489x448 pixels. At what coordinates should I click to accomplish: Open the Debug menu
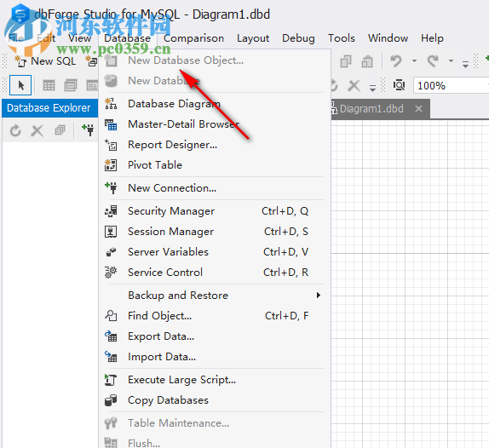pos(298,38)
